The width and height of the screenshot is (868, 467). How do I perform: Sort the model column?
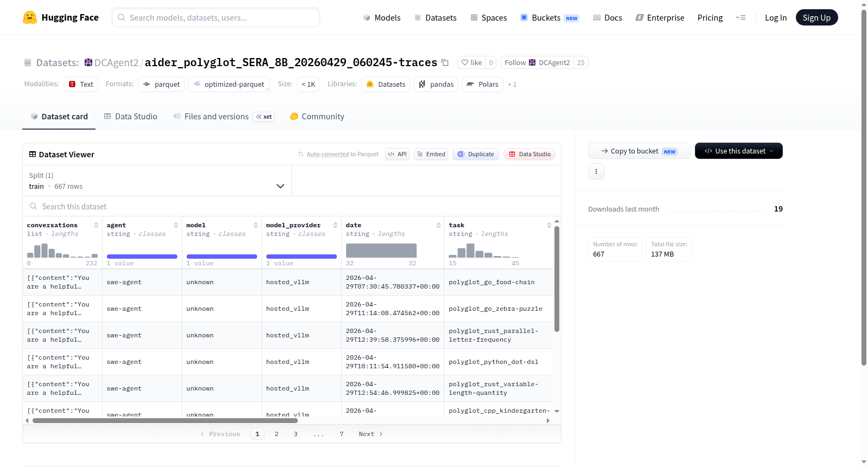pyautogui.click(x=256, y=225)
